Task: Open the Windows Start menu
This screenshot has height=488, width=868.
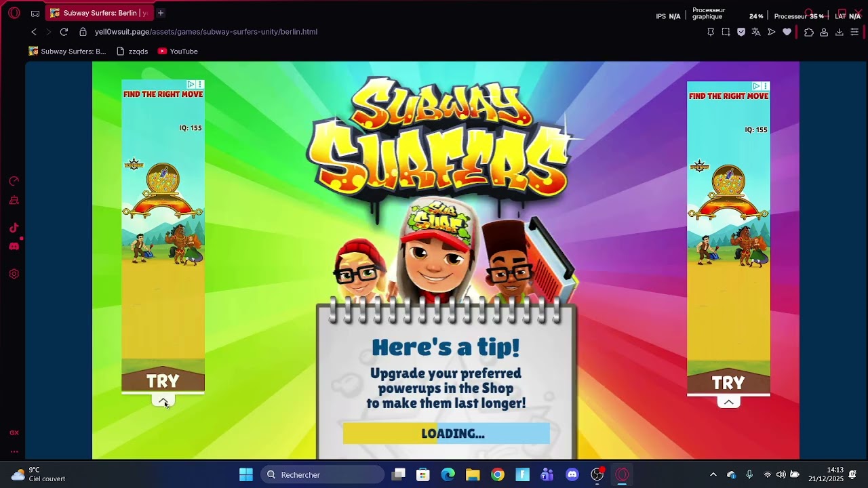Action: [x=246, y=474]
